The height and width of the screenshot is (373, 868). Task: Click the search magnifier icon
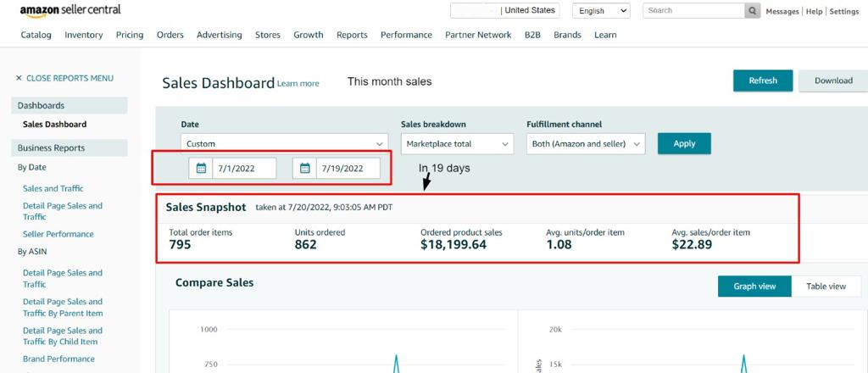click(752, 11)
